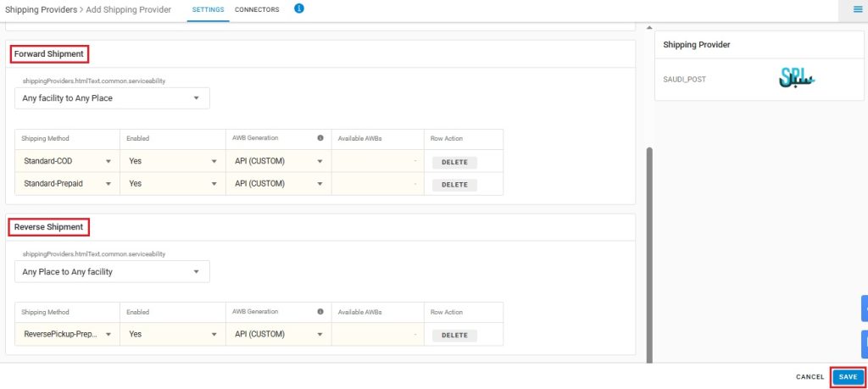Click the blue info icon beside Connectors
This screenshot has width=868, height=389.
tap(299, 8)
